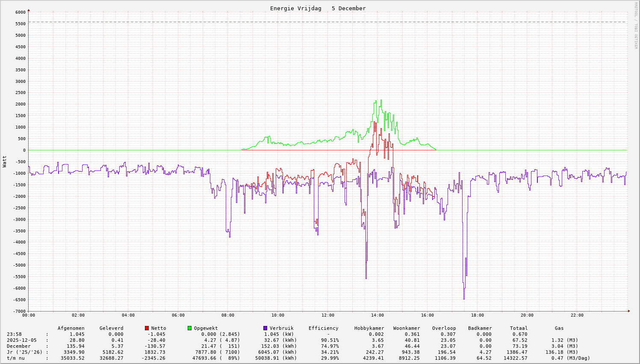Click the RRDTOOL / TOBI OETIKER watermark

[x=636, y=25]
